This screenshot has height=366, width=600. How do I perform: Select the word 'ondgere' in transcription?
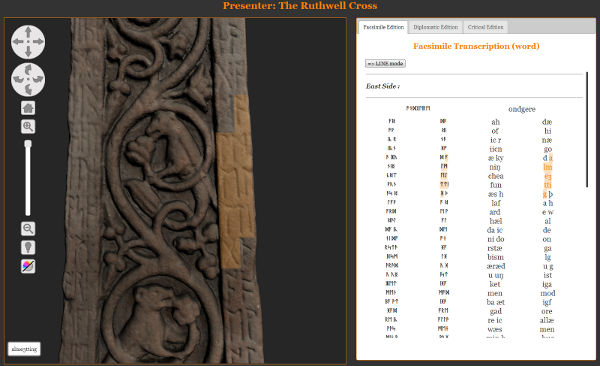coord(522,109)
